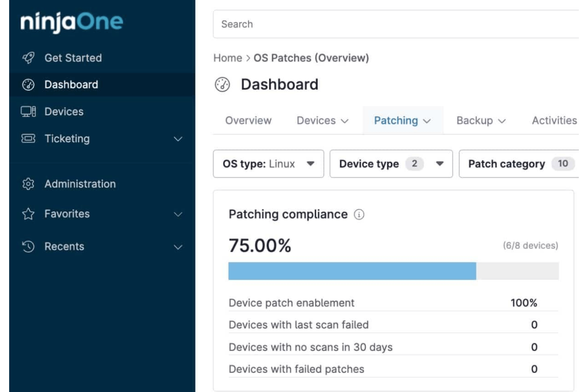Open Devices in the sidebar

[x=102, y=112]
